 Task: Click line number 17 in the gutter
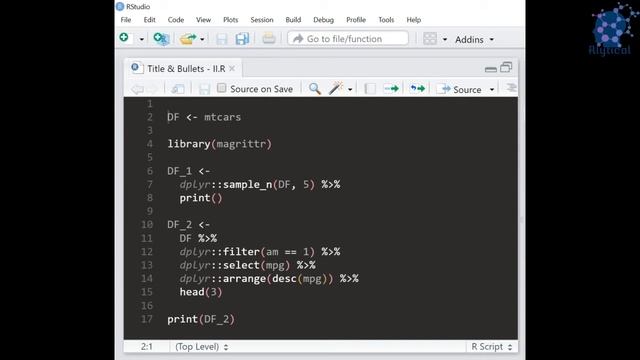click(x=147, y=319)
